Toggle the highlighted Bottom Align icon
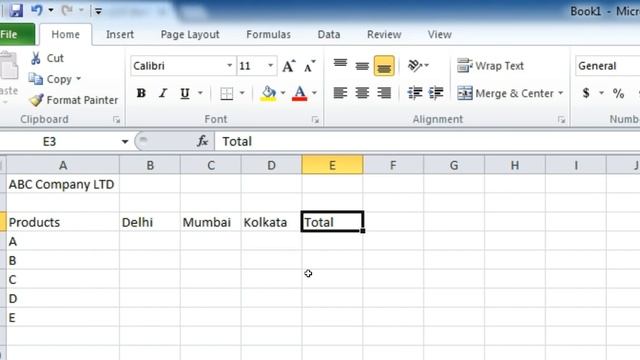640x360 pixels. (x=384, y=66)
